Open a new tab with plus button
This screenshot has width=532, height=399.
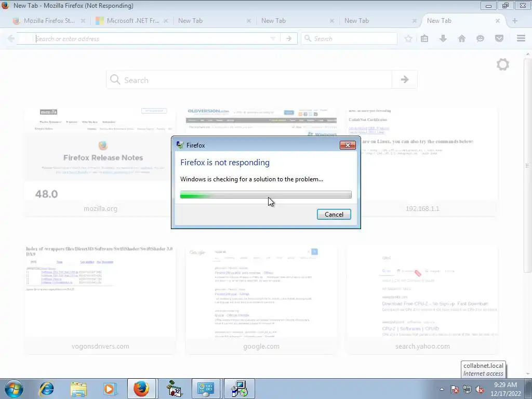pos(515,21)
